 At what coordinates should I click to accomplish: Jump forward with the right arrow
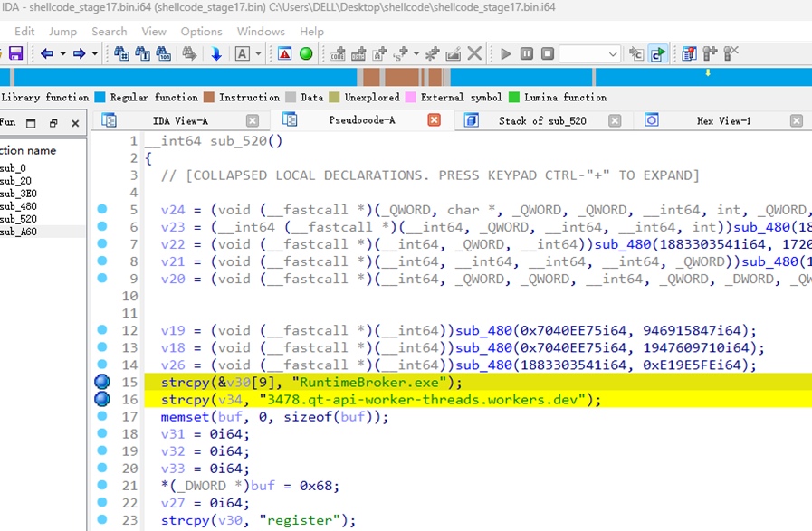[x=79, y=53]
